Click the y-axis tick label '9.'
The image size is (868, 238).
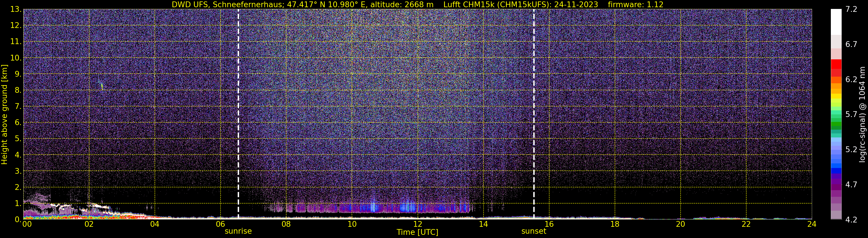pyautogui.click(x=18, y=74)
